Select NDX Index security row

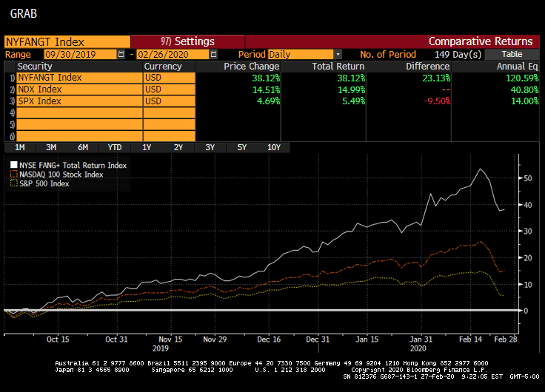coord(79,89)
